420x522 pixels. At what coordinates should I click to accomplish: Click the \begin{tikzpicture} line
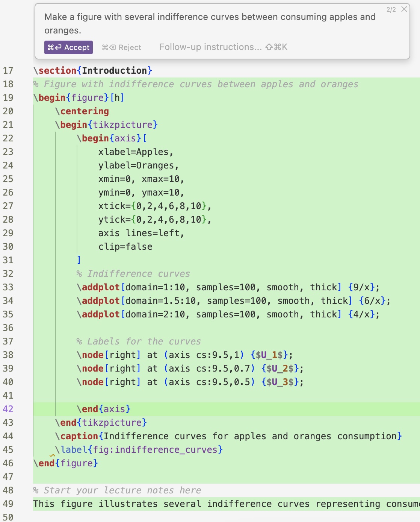point(106,124)
